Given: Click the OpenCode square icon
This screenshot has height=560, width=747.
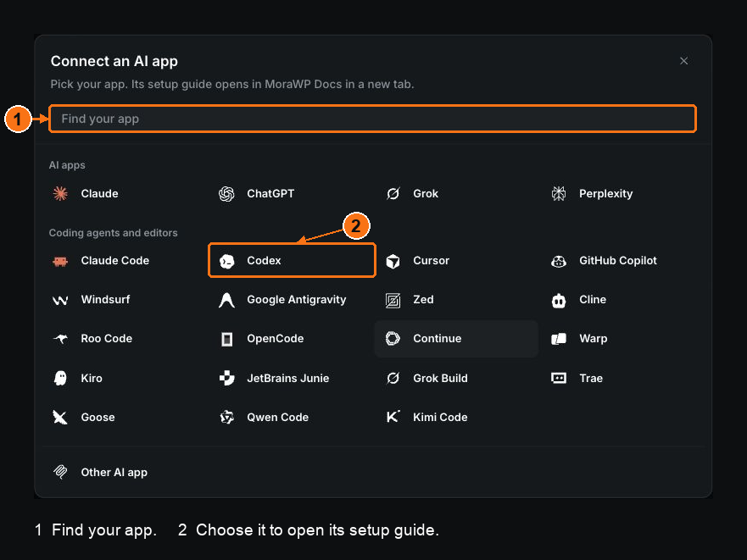Looking at the screenshot, I should (x=226, y=339).
